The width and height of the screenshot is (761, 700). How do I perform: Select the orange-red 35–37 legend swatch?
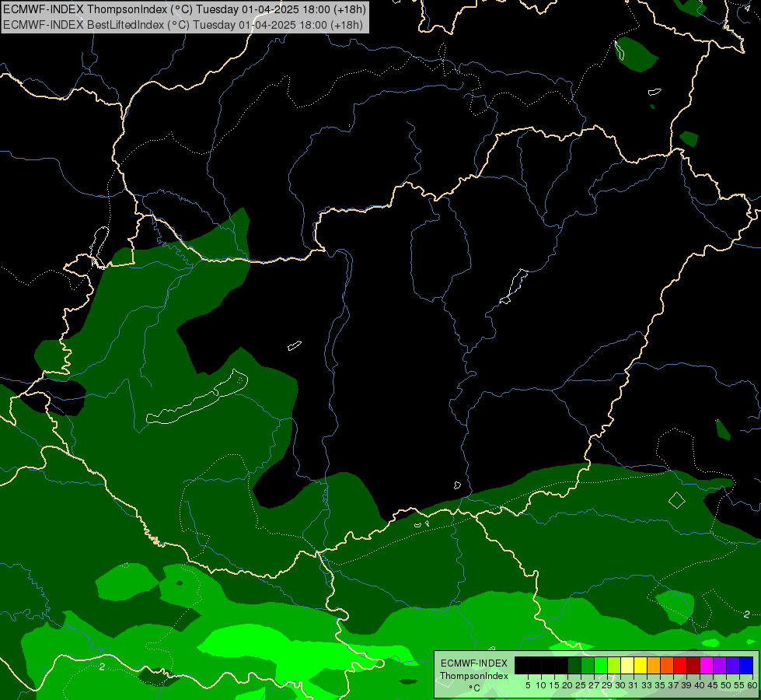click(667, 665)
